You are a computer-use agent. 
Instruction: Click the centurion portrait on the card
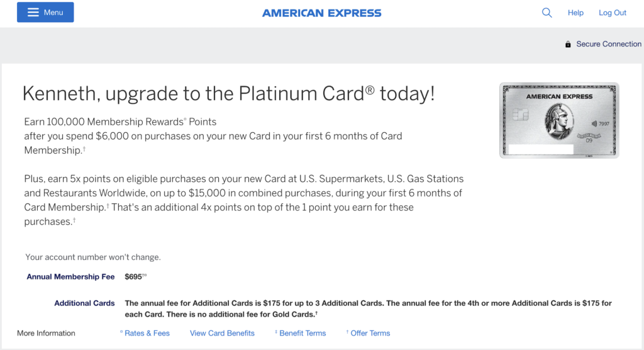click(x=559, y=121)
